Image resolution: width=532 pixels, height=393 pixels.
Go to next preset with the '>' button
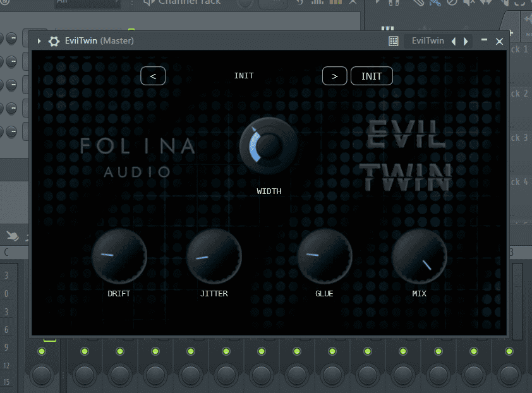[x=334, y=76]
